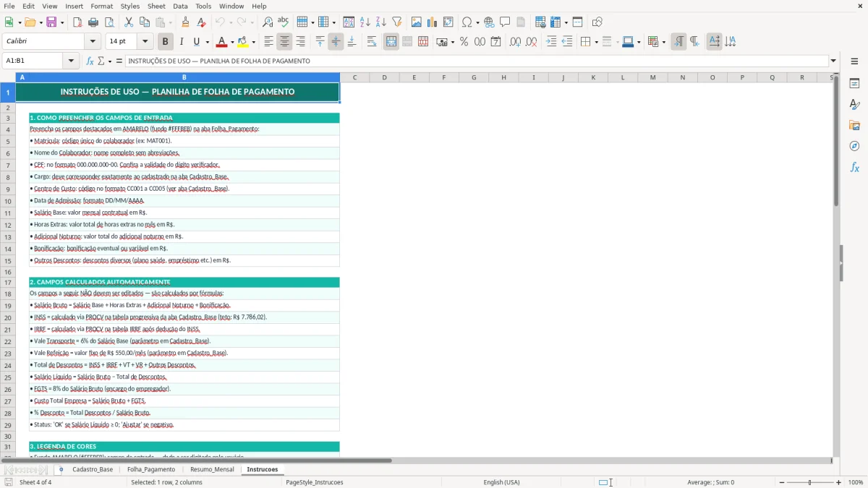This screenshot has height=488, width=868.
Task: Open the sidebar Navigator compass icon
Action: (854, 147)
